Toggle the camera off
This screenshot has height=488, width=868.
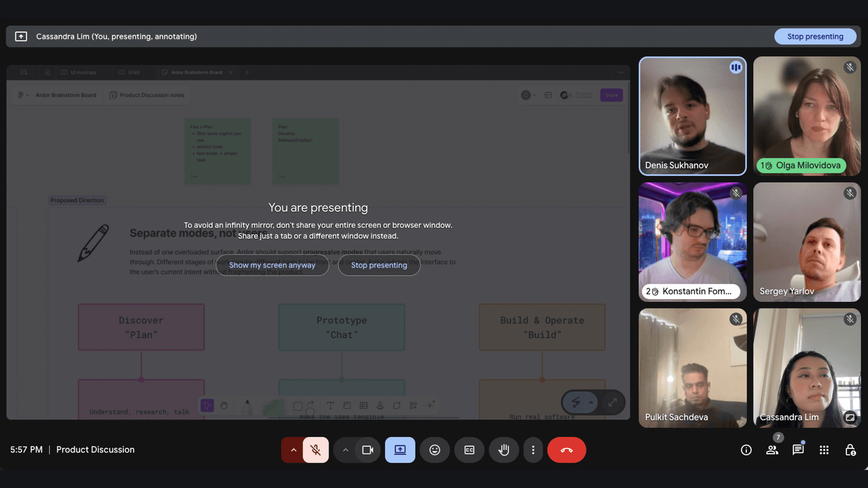(x=368, y=450)
